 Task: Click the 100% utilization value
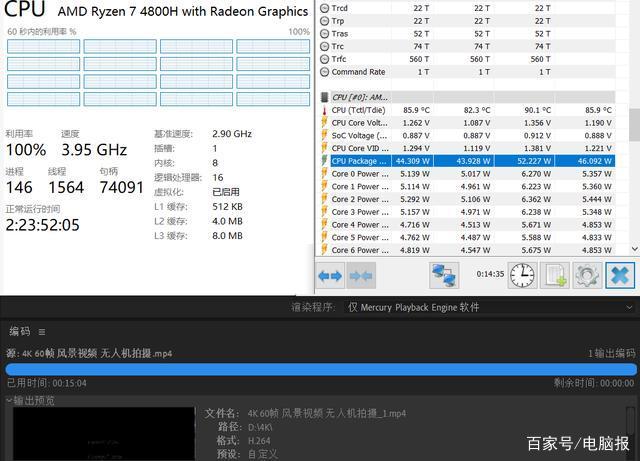point(26,150)
